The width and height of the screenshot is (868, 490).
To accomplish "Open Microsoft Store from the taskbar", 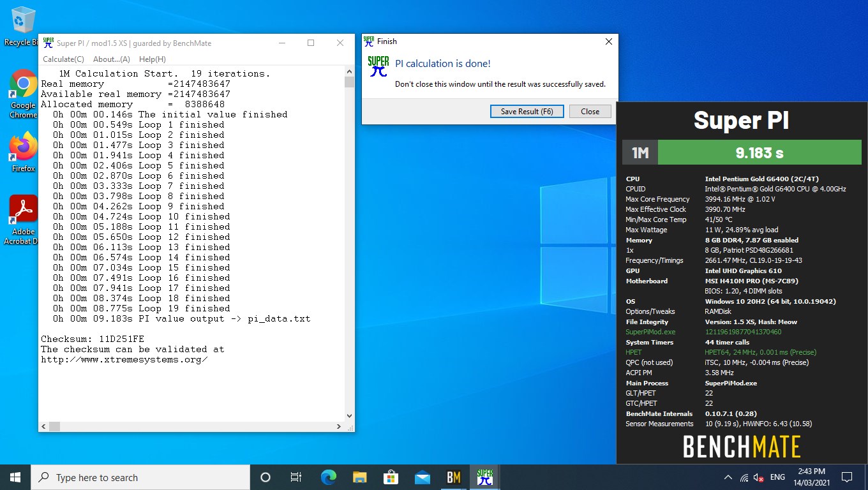I will (391, 477).
